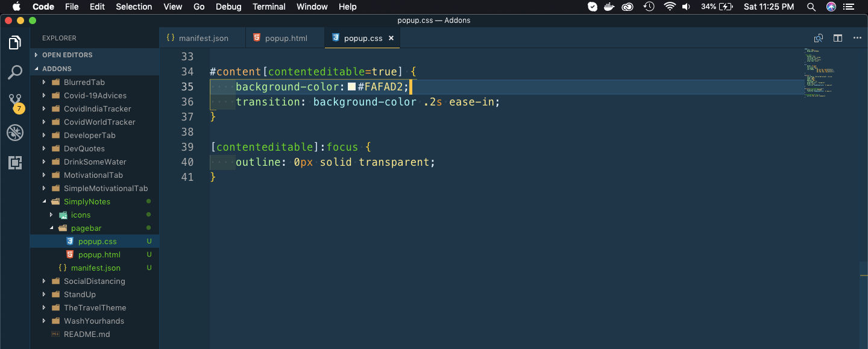Collapse the SimplyNotes folder
This screenshot has width=868, height=349.
click(44, 201)
